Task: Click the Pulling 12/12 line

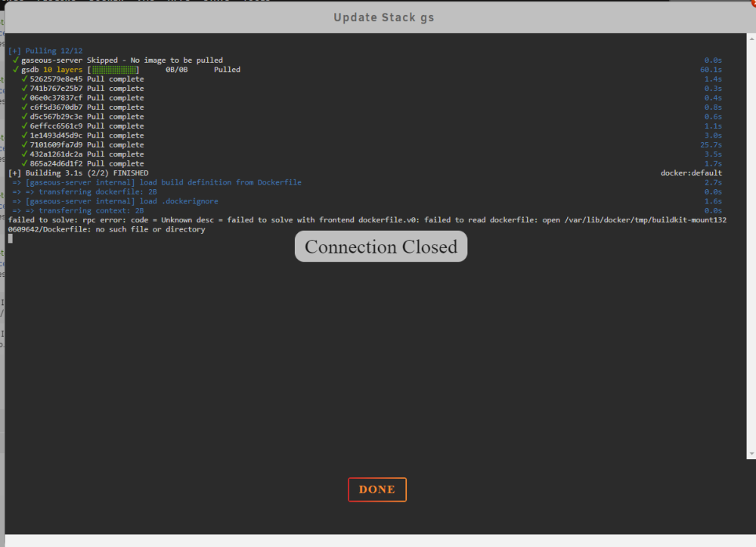Action: coord(45,51)
